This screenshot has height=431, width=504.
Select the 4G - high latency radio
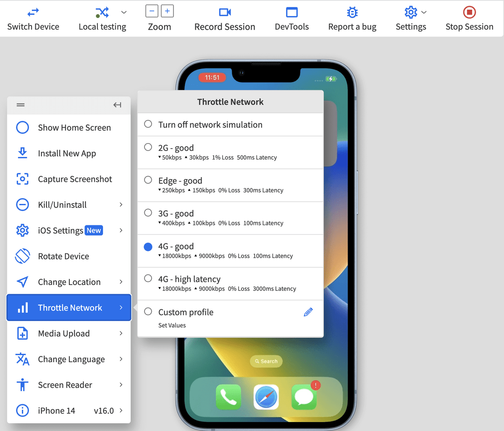pyautogui.click(x=148, y=278)
